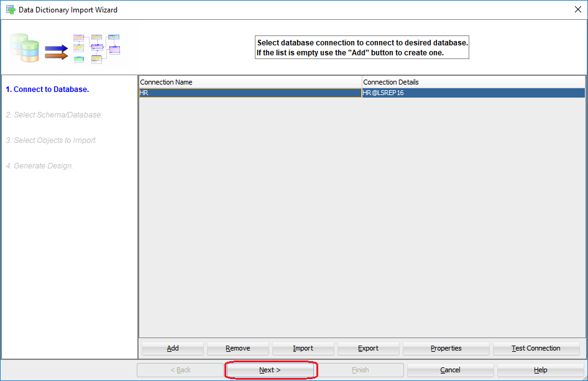The height and width of the screenshot is (381, 588).
Task: Cancel the import wizard
Action: (450, 370)
